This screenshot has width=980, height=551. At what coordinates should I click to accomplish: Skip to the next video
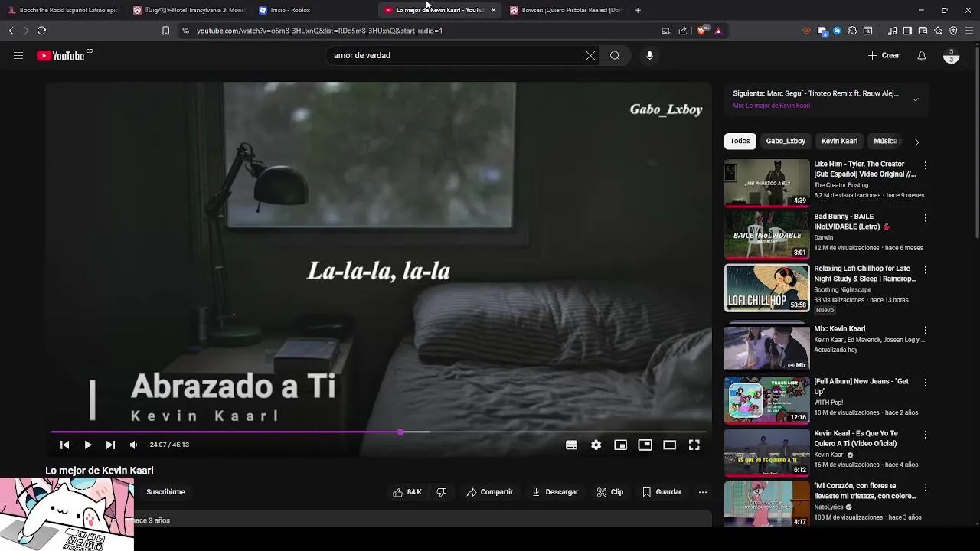tap(110, 445)
